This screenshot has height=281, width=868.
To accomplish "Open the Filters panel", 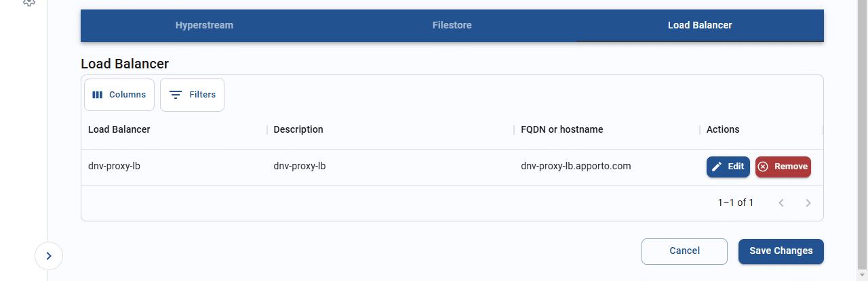I will pyautogui.click(x=192, y=95).
